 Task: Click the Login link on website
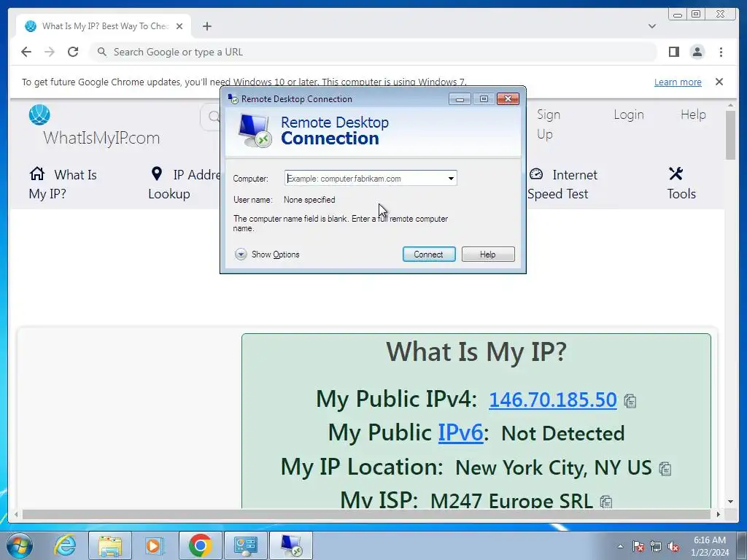pyautogui.click(x=628, y=114)
